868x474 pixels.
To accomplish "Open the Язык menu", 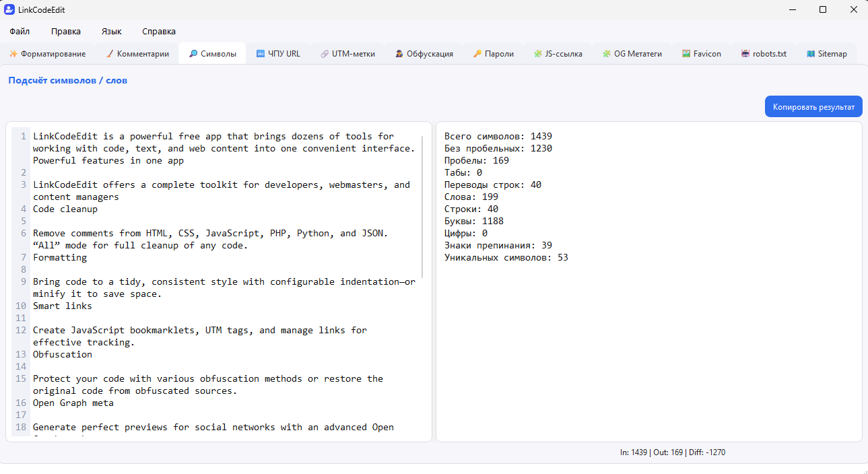I will point(112,31).
